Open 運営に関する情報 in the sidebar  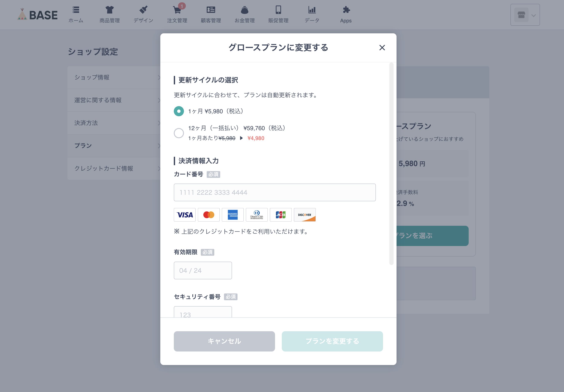tap(114, 100)
